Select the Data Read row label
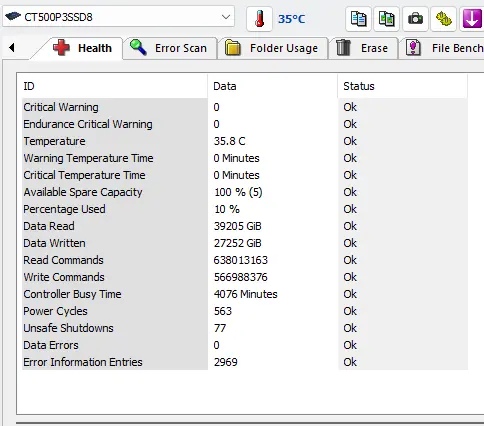The height and width of the screenshot is (426, 484). (49, 226)
